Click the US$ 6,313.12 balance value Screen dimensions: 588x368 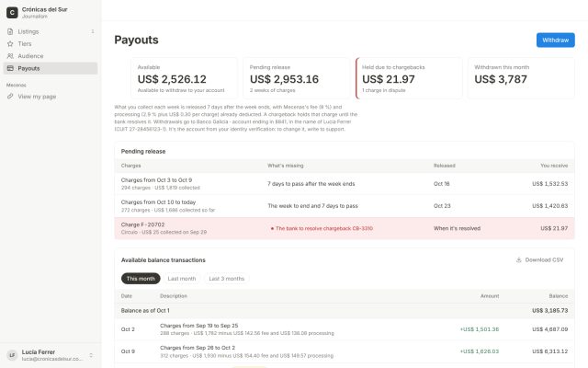pyautogui.click(x=549, y=351)
